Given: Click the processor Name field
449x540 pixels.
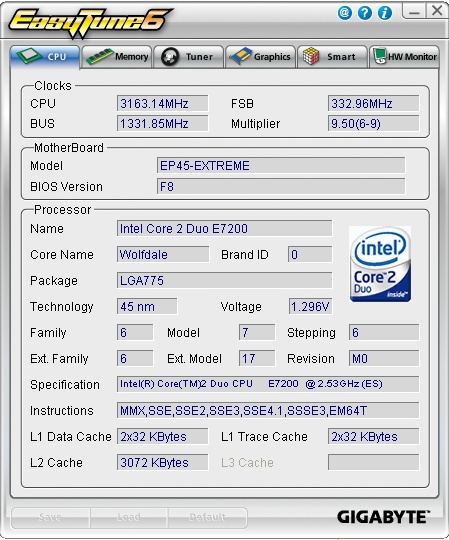Looking at the screenshot, I should point(224,229).
